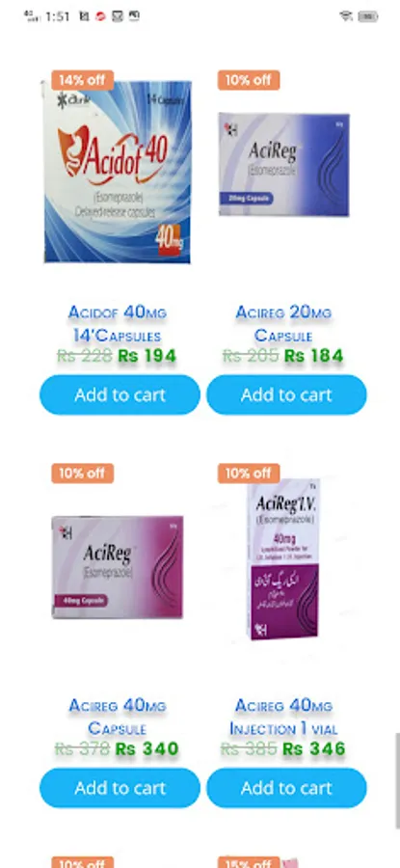The image size is (400, 868).
Task: Open the Acidof 40 product image
Action: coord(118,172)
